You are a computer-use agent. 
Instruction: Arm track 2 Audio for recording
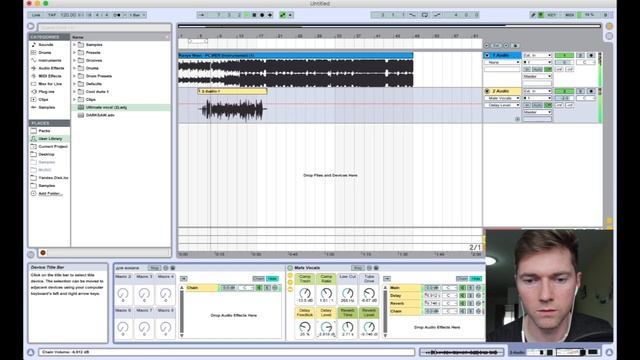[x=591, y=91]
